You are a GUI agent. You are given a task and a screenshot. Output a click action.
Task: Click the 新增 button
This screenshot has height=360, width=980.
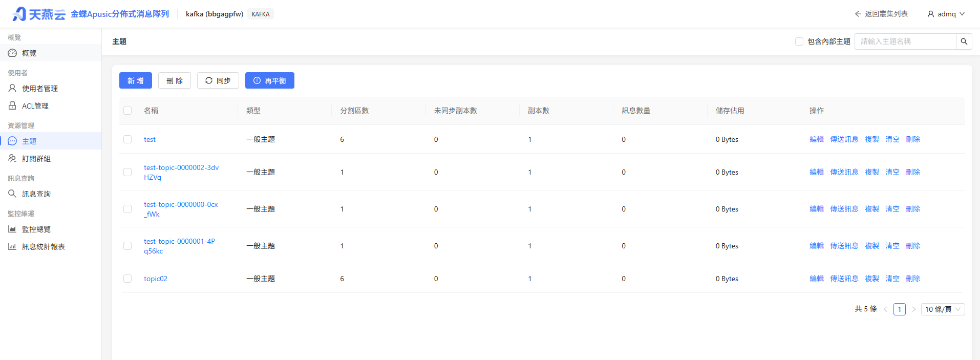click(x=136, y=80)
